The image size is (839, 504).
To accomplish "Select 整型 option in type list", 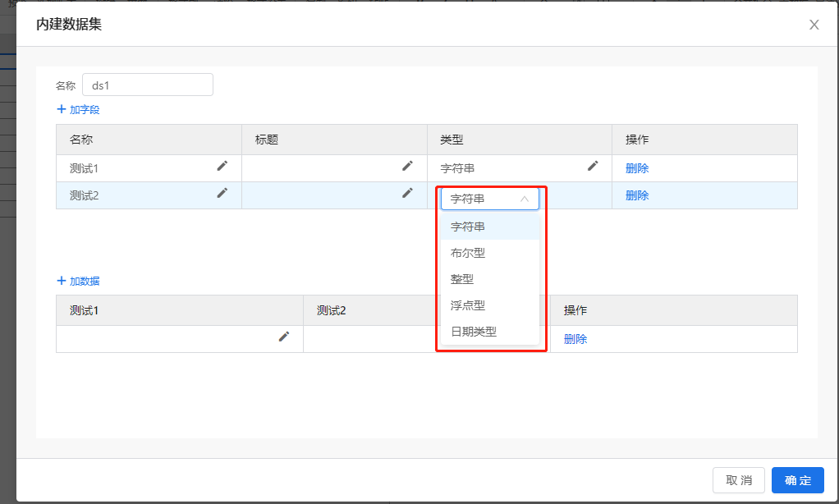I will tap(489, 279).
